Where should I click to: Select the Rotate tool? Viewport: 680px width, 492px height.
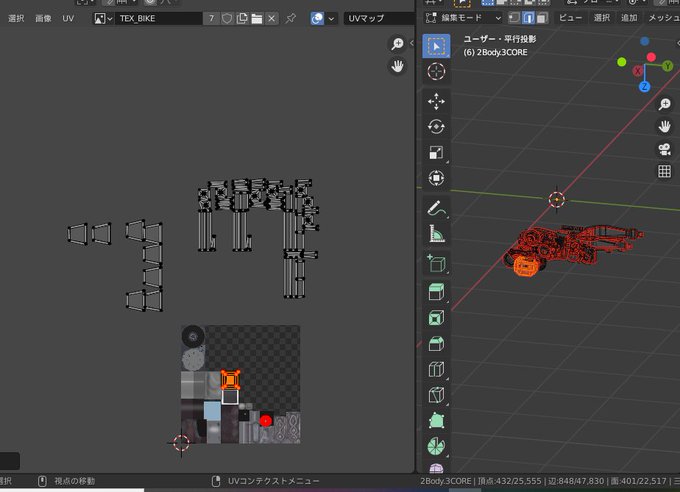pyautogui.click(x=436, y=127)
